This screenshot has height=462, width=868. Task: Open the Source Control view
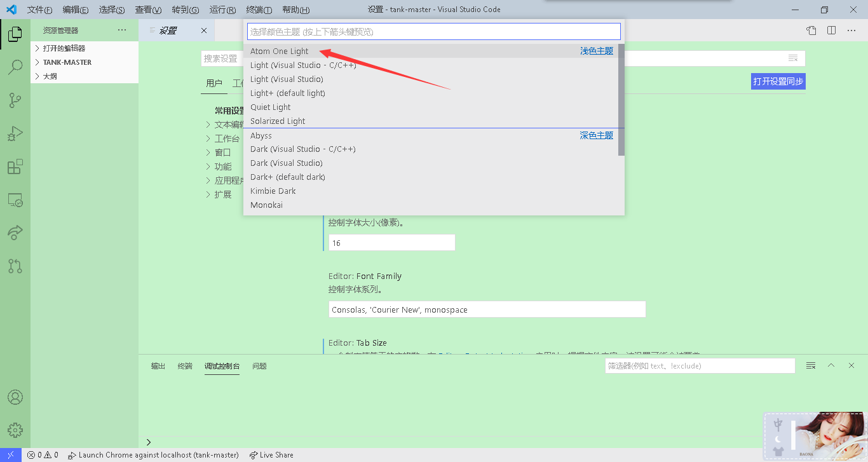click(x=15, y=100)
